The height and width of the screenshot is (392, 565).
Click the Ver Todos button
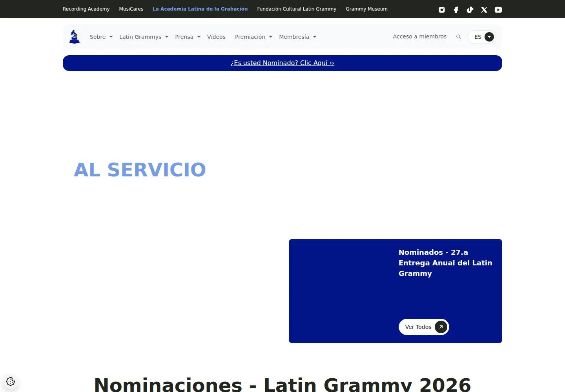[x=424, y=327]
